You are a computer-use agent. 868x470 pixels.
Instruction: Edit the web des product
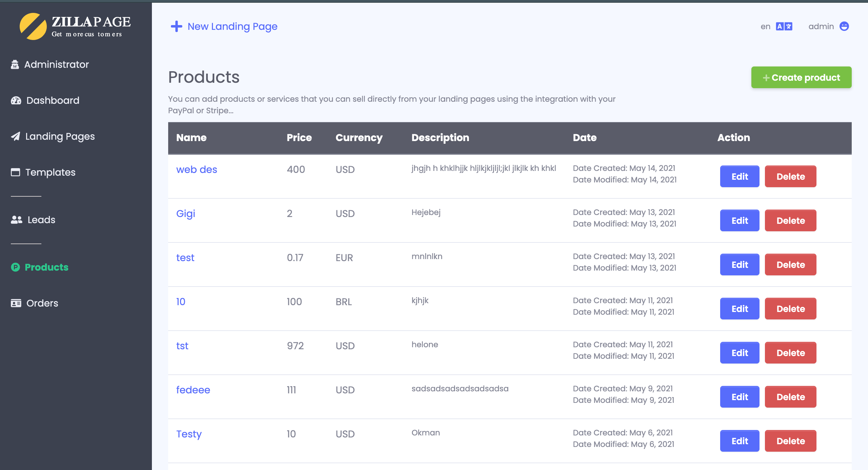[739, 176]
